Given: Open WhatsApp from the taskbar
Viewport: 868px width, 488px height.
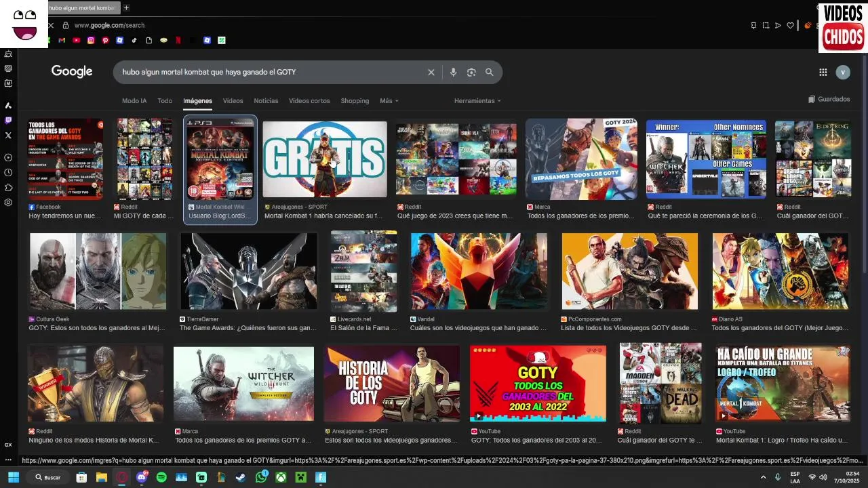Looking at the screenshot, I should click(261, 477).
